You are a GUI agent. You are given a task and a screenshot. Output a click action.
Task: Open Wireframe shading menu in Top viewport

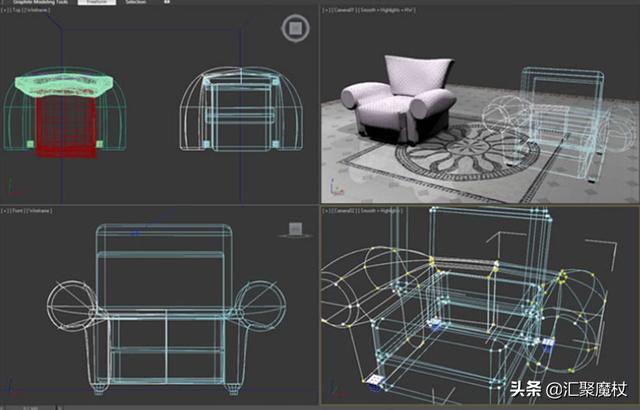37,12
